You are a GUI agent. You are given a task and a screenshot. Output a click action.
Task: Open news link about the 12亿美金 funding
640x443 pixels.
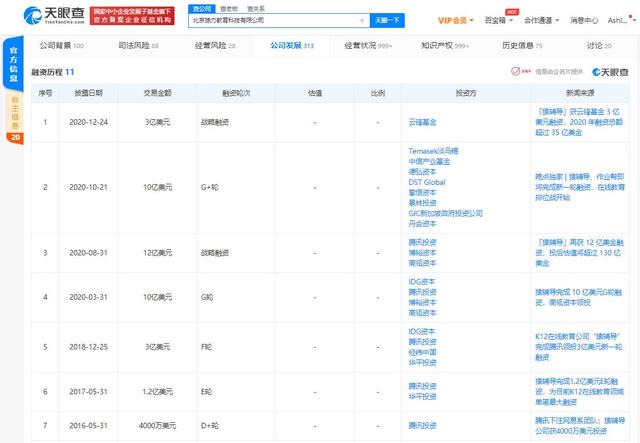pyautogui.click(x=579, y=253)
